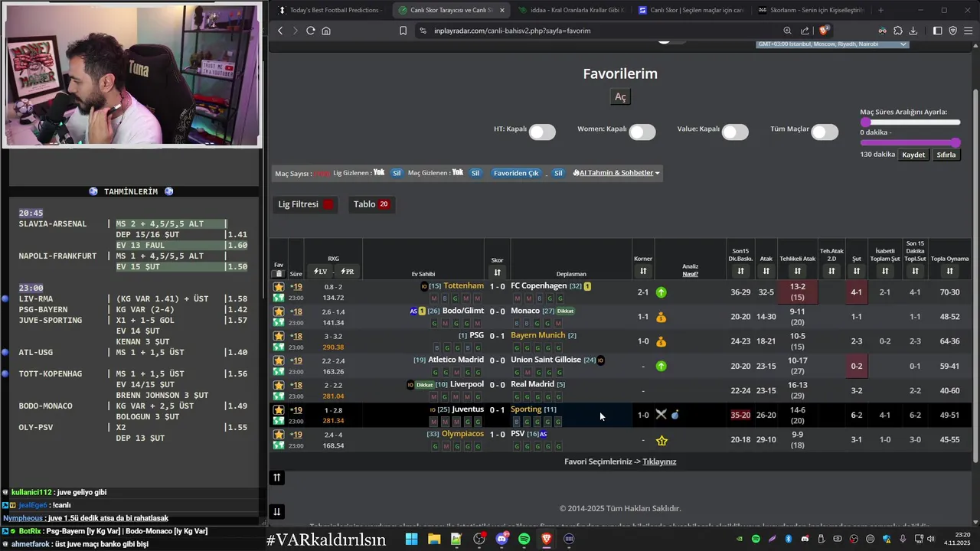980x551 pixels.
Task: Click yellow star analysis icon for Olympiacos
Action: coord(661,440)
